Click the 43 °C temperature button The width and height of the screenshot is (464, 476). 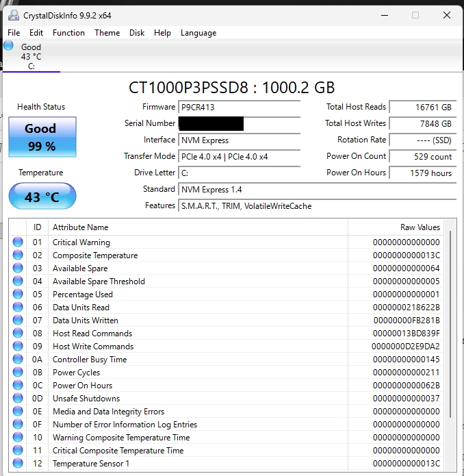(x=42, y=196)
